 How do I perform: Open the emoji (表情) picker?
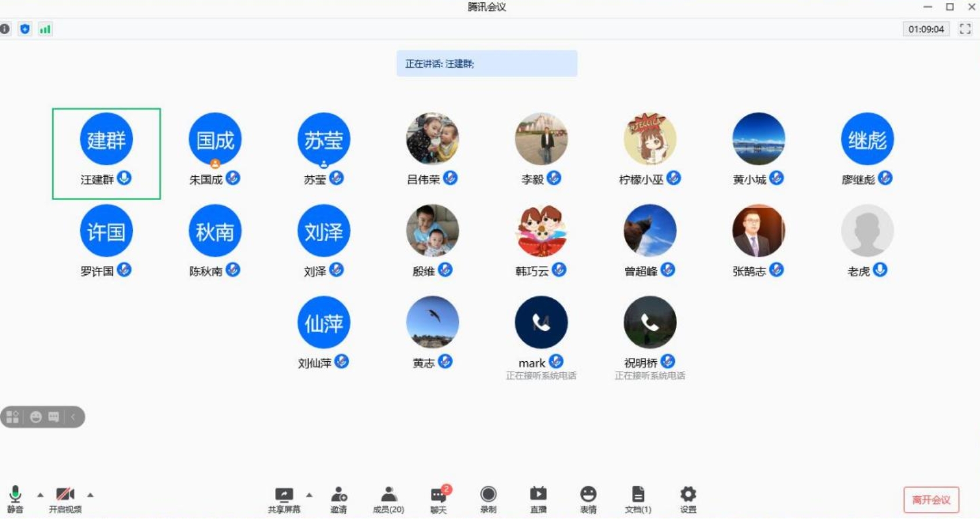(588, 498)
